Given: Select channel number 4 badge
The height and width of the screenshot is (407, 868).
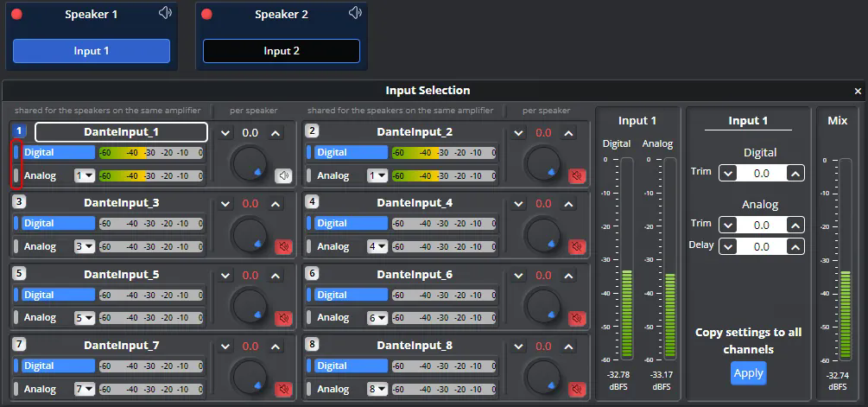Looking at the screenshot, I should pos(312,202).
